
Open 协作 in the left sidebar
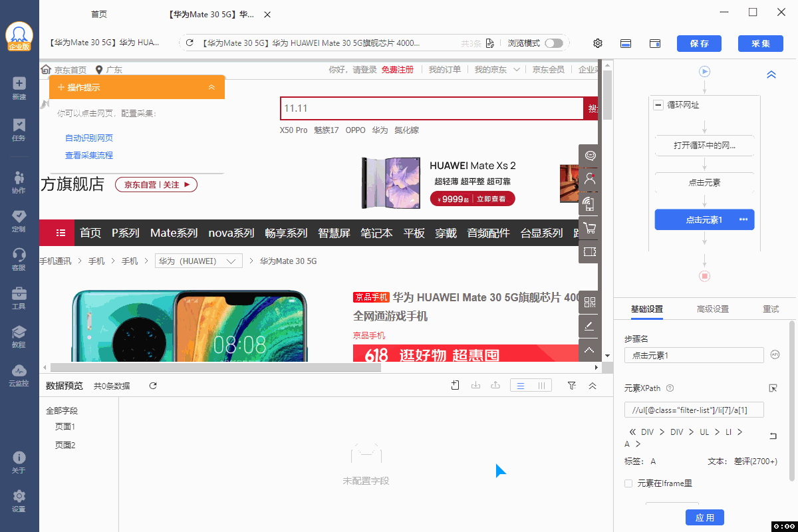tap(19, 182)
